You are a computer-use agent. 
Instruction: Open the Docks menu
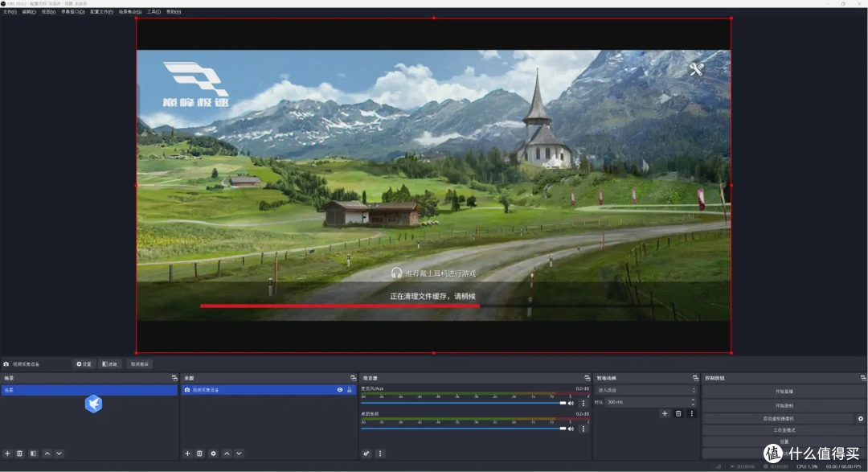click(x=72, y=11)
